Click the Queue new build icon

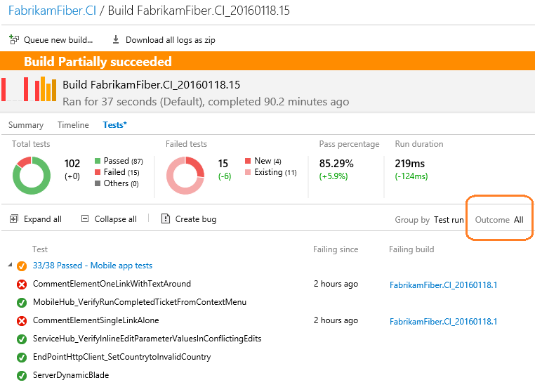[14, 39]
